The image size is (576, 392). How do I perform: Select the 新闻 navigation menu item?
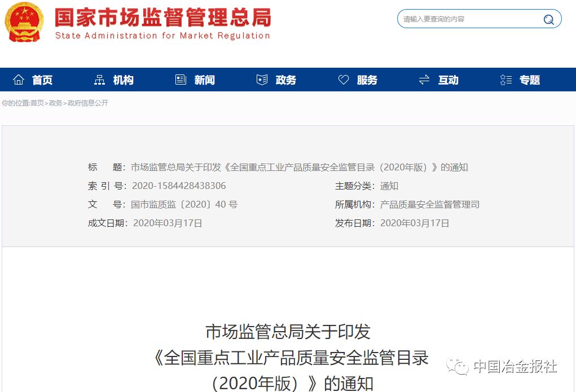coord(204,80)
